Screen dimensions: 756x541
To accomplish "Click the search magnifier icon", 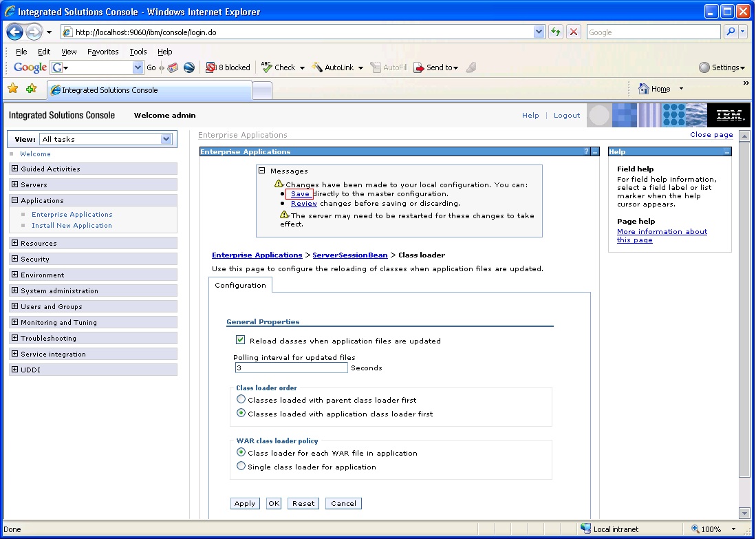I will [731, 32].
